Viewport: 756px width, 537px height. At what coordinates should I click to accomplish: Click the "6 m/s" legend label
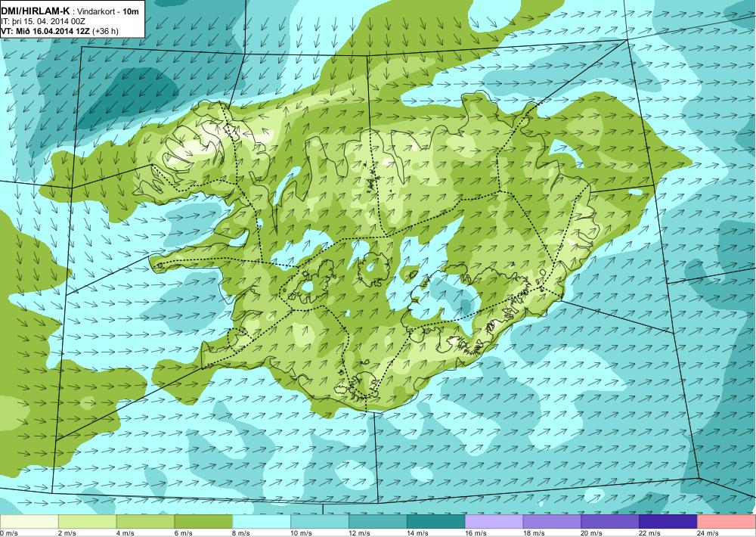point(183,533)
